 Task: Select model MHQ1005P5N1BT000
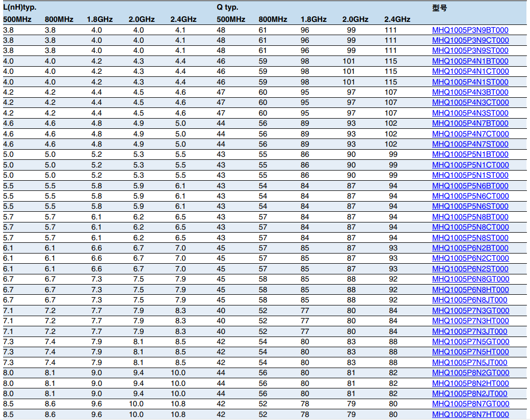click(x=470, y=154)
